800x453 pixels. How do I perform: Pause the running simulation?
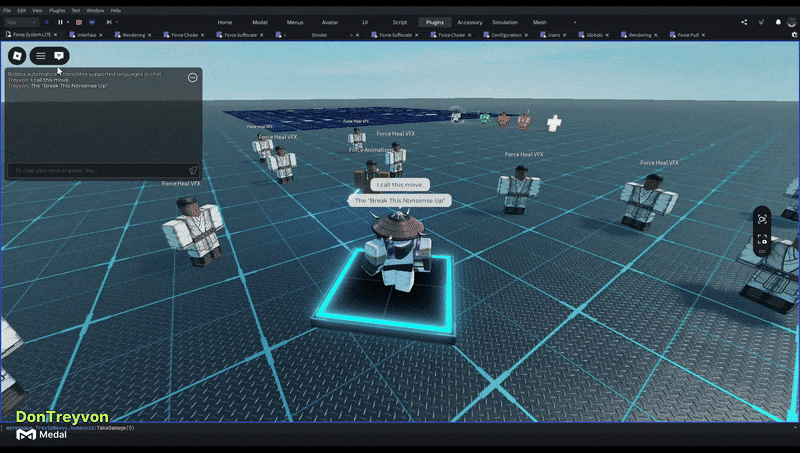pos(60,21)
